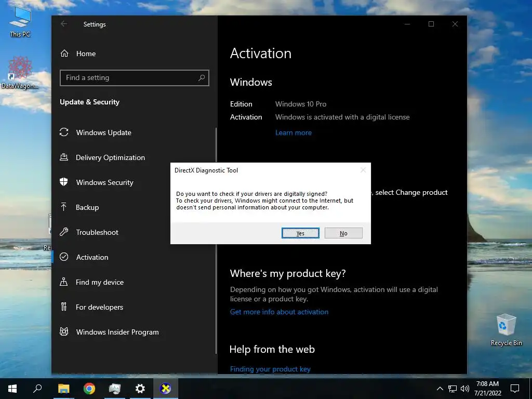Click the volume speaker icon in the tray
Viewport: 532px width, 399px height.
point(465,389)
